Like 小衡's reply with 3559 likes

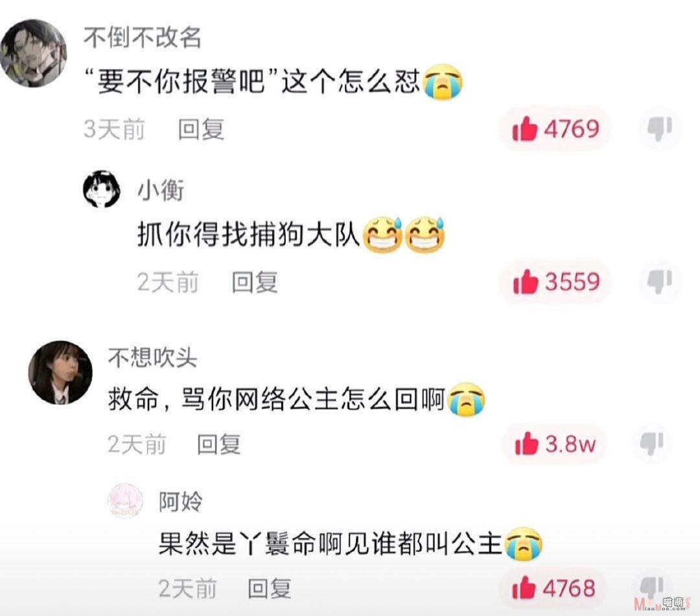556,282
